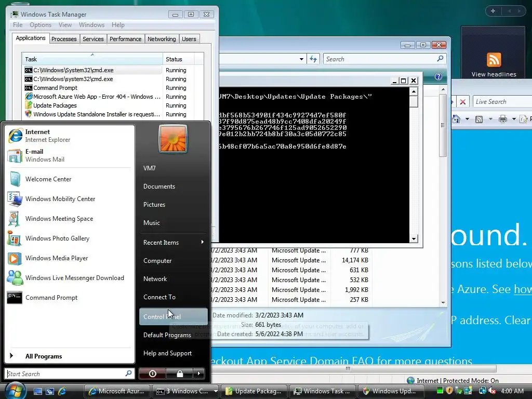This screenshot has width=532, height=399.
Task: Click the RSS feed headlines gadget icon
Action: click(x=494, y=60)
